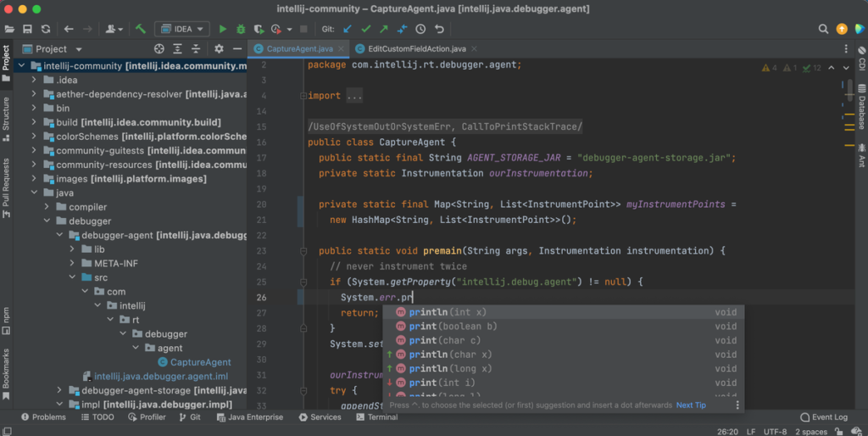Toggle the Ant tool window
This screenshot has width=868, height=436.
coord(862,154)
